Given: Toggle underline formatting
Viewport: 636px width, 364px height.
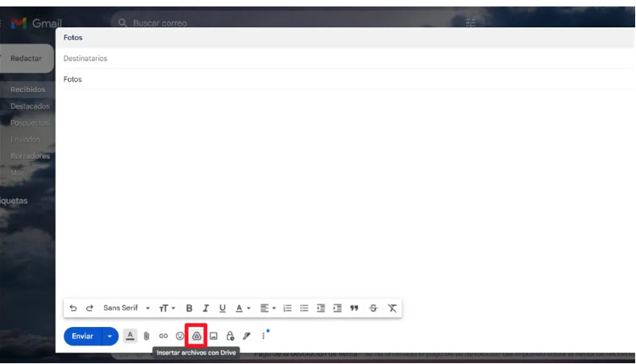Looking at the screenshot, I should (222, 308).
